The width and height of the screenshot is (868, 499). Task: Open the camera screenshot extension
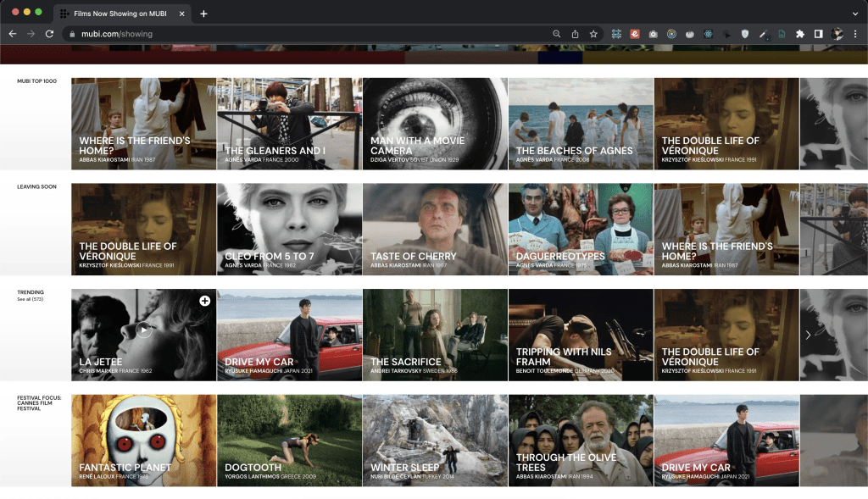click(653, 34)
